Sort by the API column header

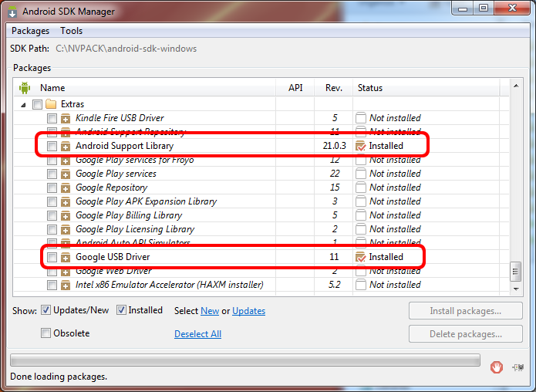pos(295,88)
